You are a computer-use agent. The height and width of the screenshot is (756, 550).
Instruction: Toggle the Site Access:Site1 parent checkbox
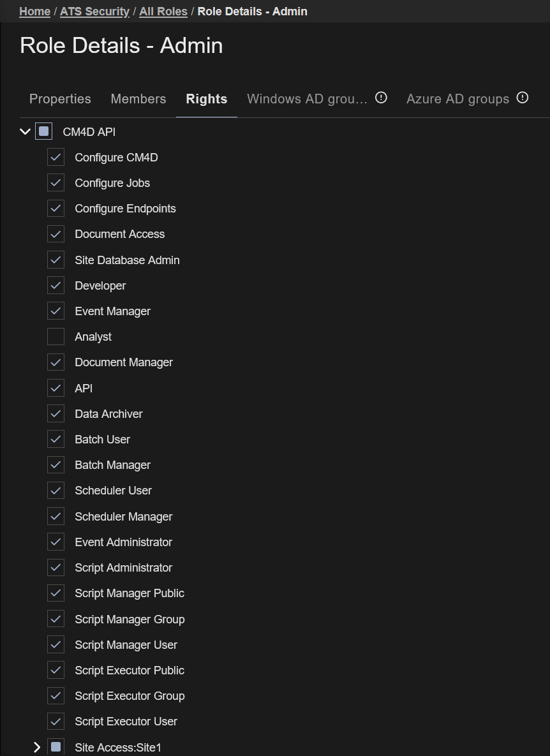[56, 747]
